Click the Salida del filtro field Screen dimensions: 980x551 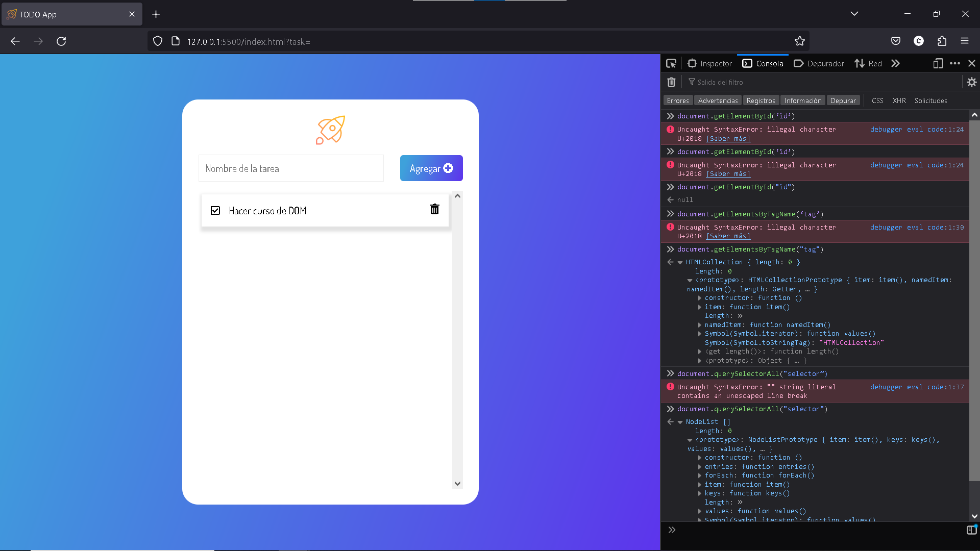[x=822, y=82]
